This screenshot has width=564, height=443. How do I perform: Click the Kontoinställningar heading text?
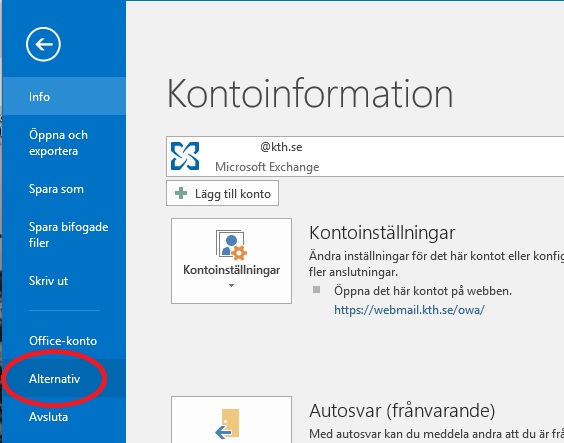pos(382,233)
